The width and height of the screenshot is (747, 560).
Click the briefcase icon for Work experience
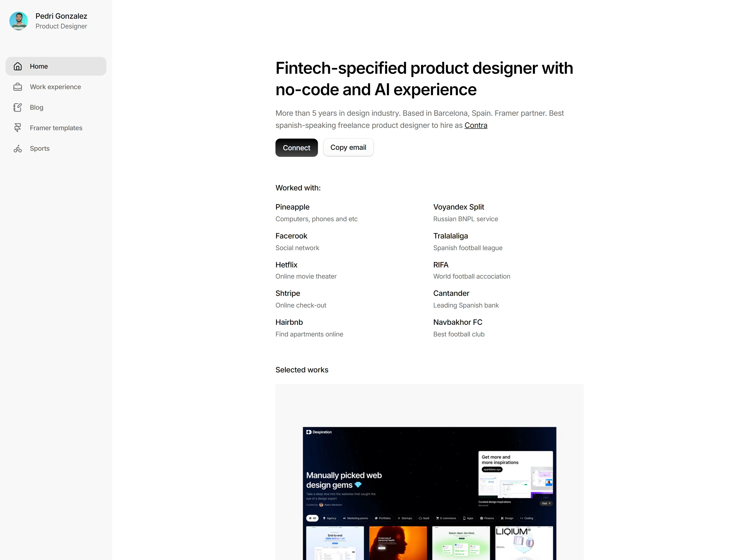tap(18, 87)
